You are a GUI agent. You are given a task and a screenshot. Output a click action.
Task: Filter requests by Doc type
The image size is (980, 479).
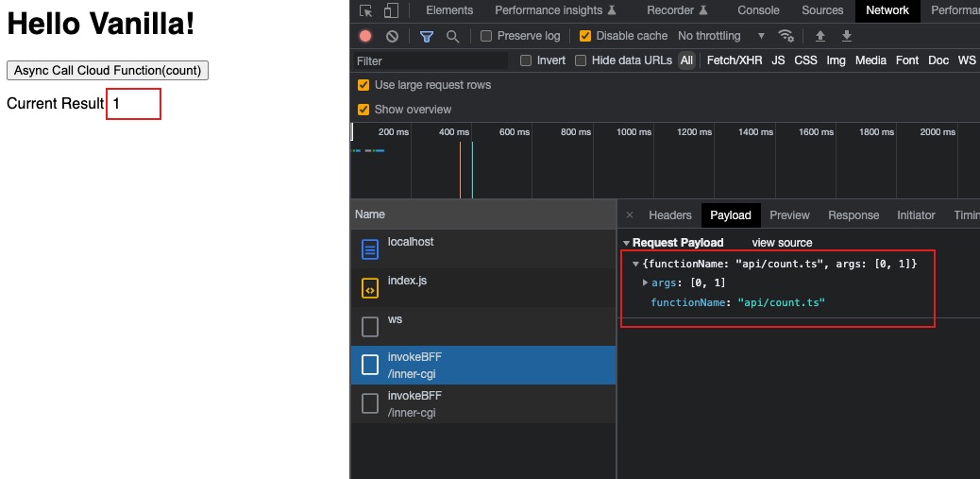pos(938,60)
